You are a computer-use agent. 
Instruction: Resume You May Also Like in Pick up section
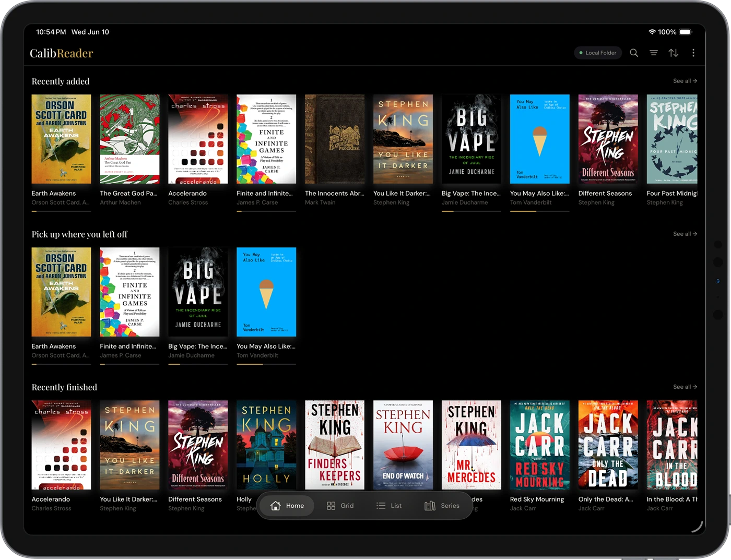coord(266,292)
